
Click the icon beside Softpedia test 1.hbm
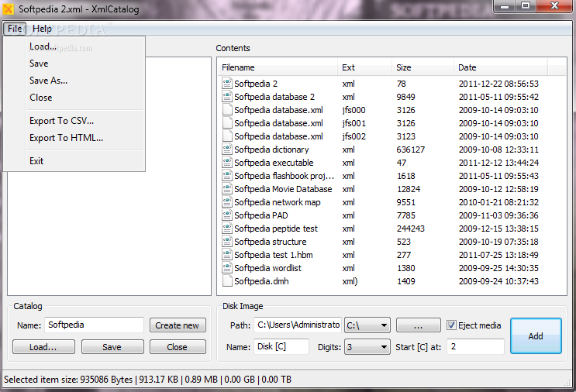pyautogui.click(x=227, y=255)
